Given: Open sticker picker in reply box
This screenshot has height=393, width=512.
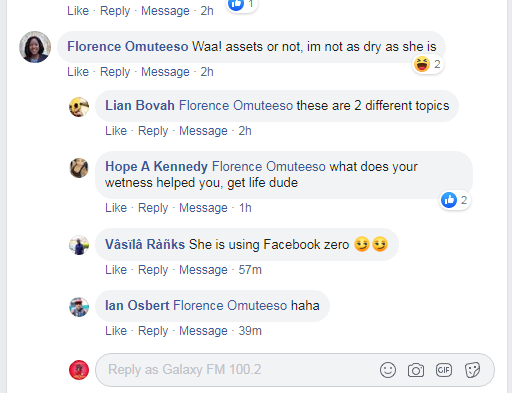Looking at the screenshot, I should pos(472,370).
